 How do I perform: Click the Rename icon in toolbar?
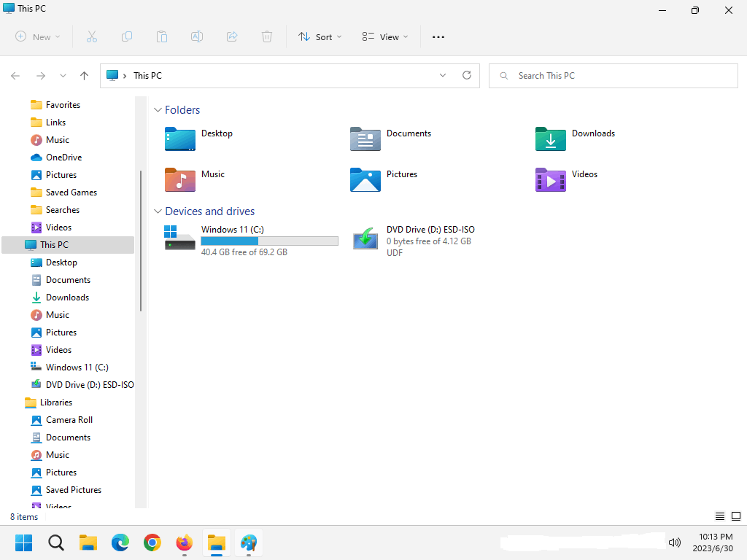(197, 36)
